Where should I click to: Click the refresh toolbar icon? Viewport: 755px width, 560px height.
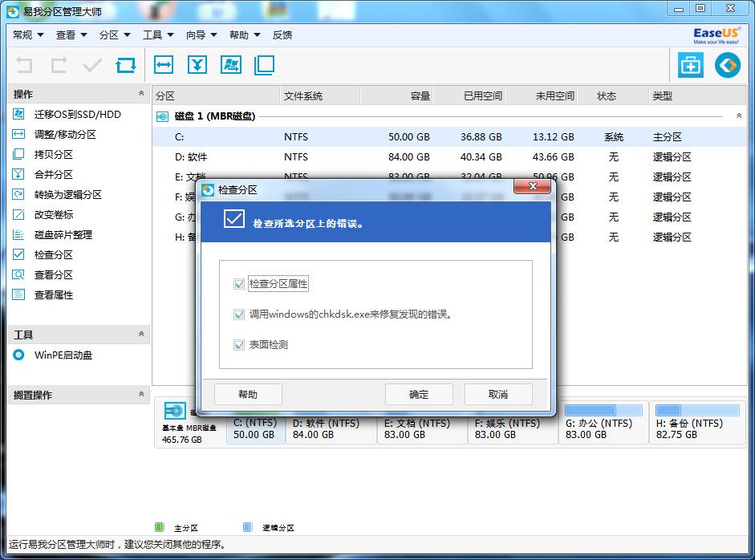click(126, 65)
